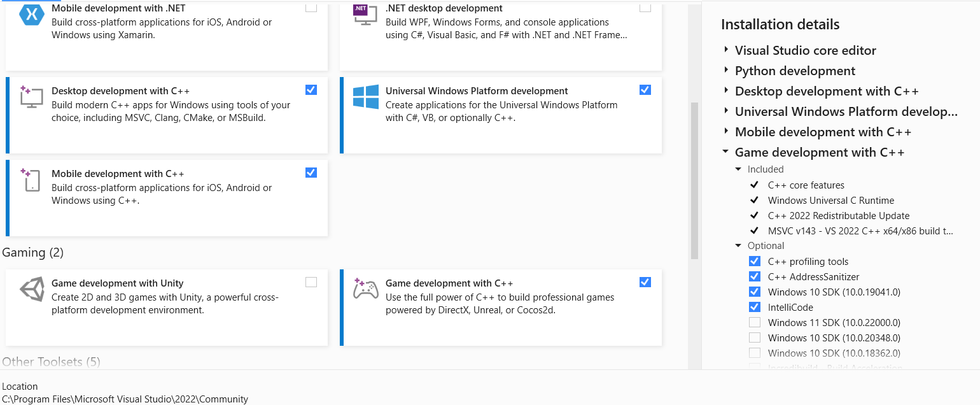Collapse Game development with C++ in Installation details
980x405 pixels.
(725, 152)
